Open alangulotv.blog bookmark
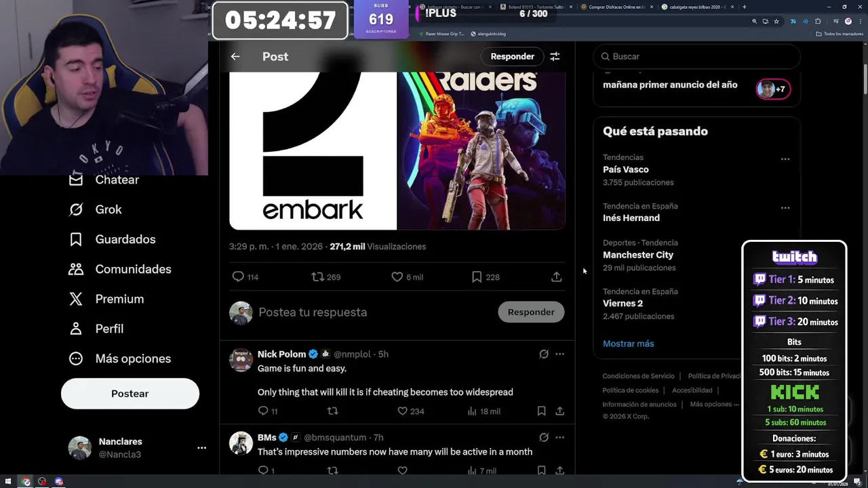Image resolution: width=868 pixels, height=488 pixels. [488, 33]
